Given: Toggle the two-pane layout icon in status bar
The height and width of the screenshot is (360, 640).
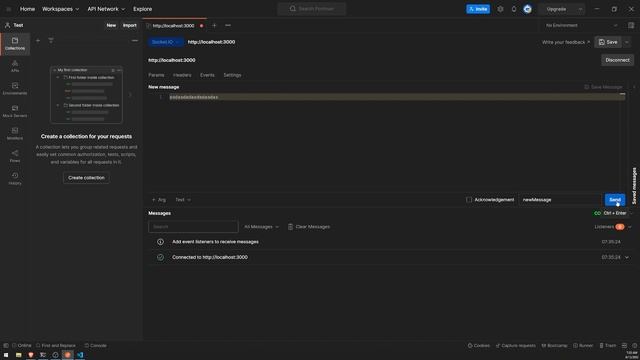Looking at the screenshot, I should click(x=624, y=345).
